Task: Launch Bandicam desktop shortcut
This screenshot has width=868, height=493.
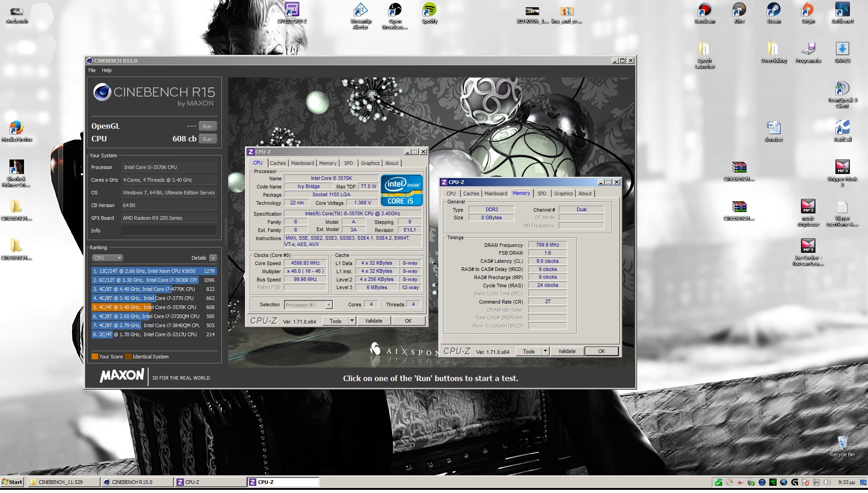Action: point(705,14)
